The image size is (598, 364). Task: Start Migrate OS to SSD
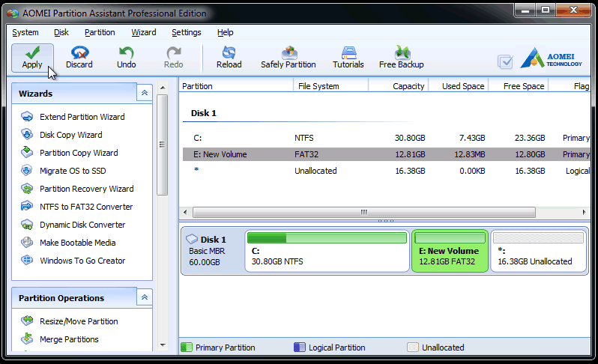[x=63, y=170]
